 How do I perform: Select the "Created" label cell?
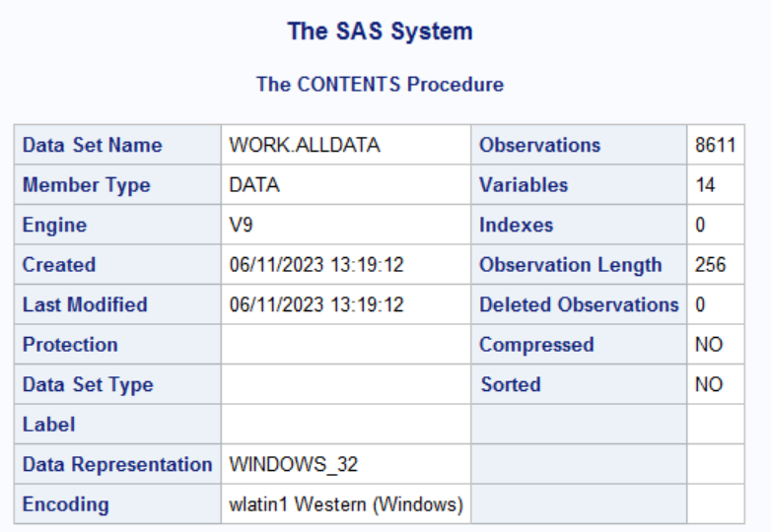(59, 265)
